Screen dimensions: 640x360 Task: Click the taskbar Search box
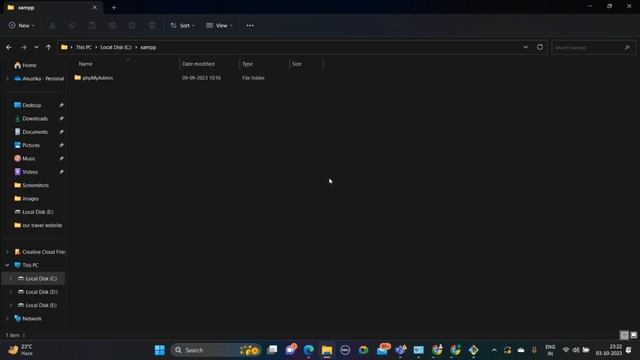(x=216, y=350)
